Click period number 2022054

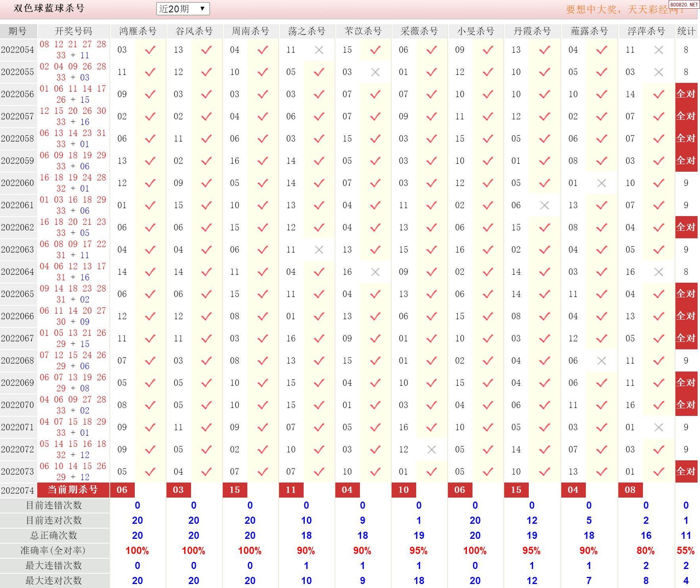tap(18, 50)
